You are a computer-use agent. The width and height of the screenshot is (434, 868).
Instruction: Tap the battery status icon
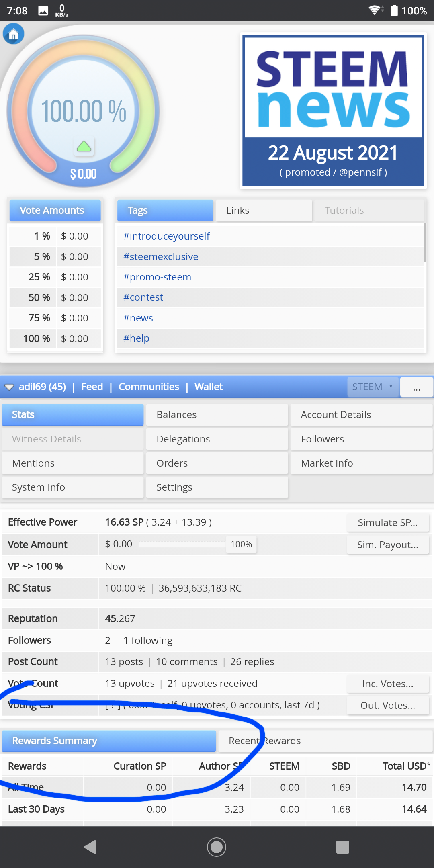click(394, 10)
